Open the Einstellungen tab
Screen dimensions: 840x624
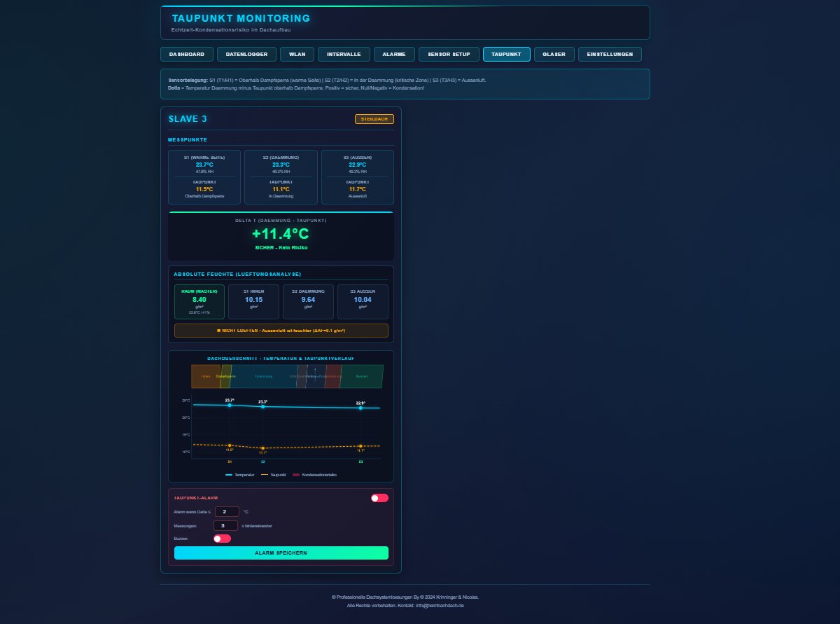point(610,55)
